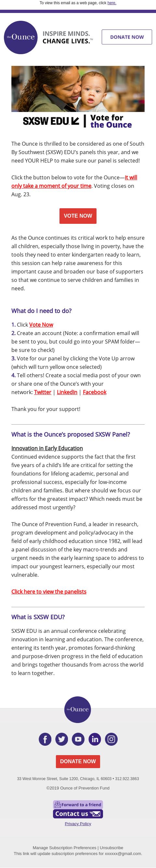Click the Ounce purple logo in the header
156x868 pixels.
click(x=20, y=37)
